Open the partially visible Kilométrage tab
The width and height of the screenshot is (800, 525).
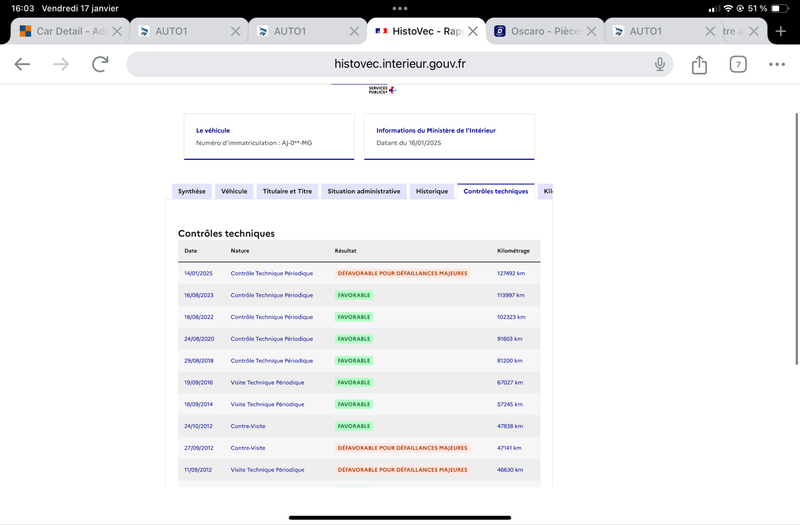point(545,191)
